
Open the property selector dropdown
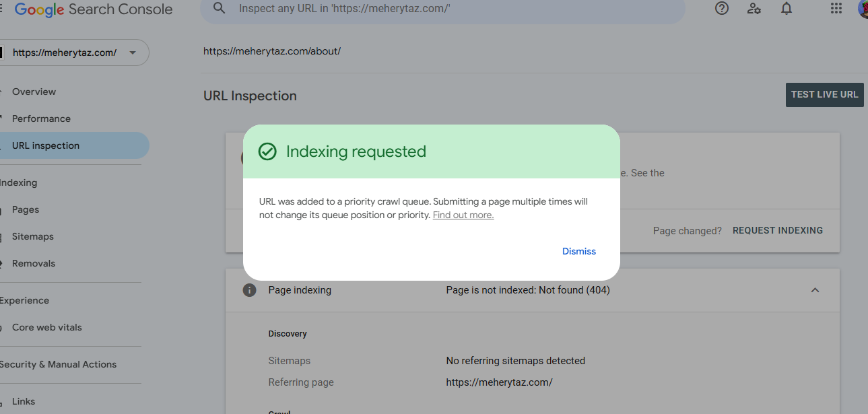click(x=73, y=53)
